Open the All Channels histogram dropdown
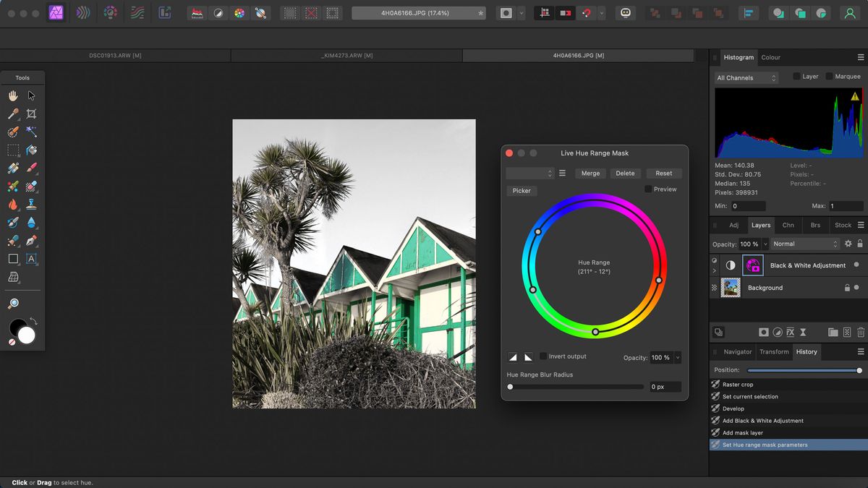The image size is (868, 488). click(746, 77)
